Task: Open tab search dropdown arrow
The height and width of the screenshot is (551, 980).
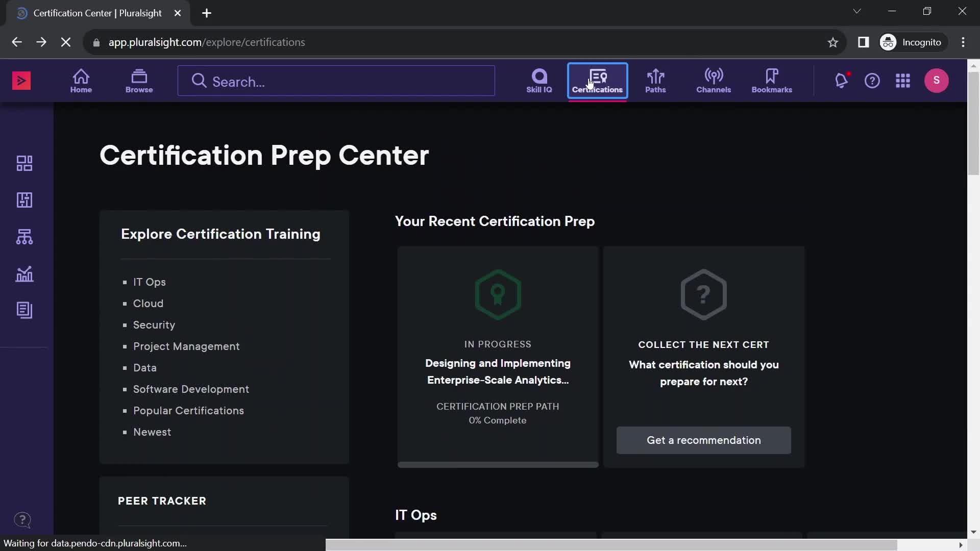Action: point(857,11)
